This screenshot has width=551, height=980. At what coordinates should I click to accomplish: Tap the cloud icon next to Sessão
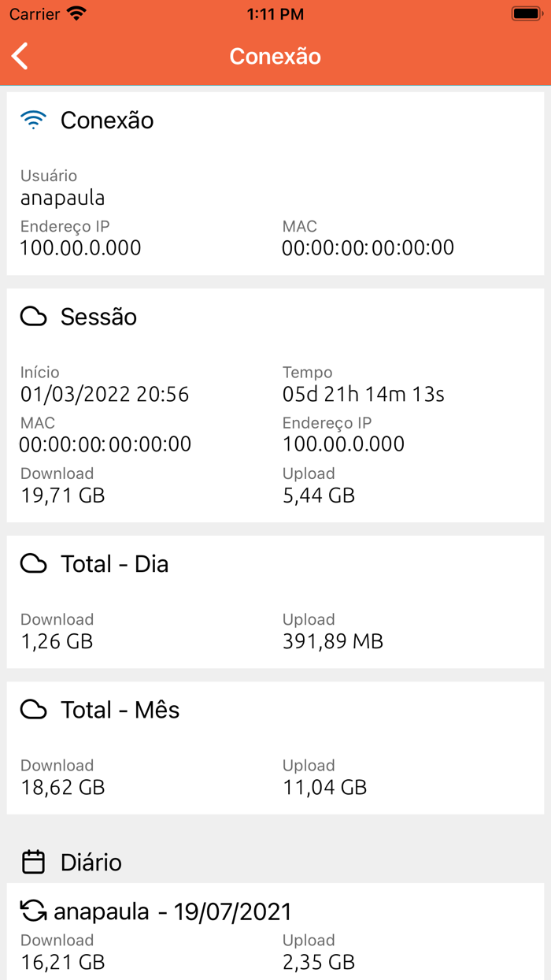33,317
